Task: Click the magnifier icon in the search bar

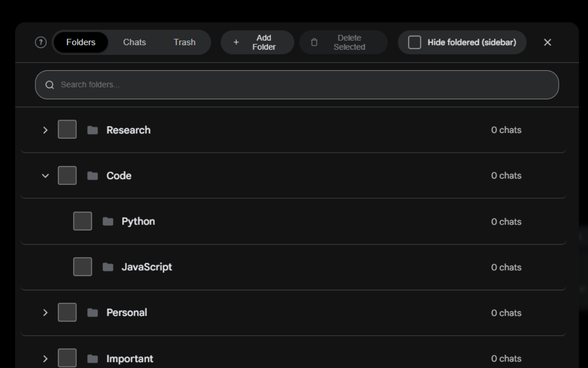Action: point(50,85)
